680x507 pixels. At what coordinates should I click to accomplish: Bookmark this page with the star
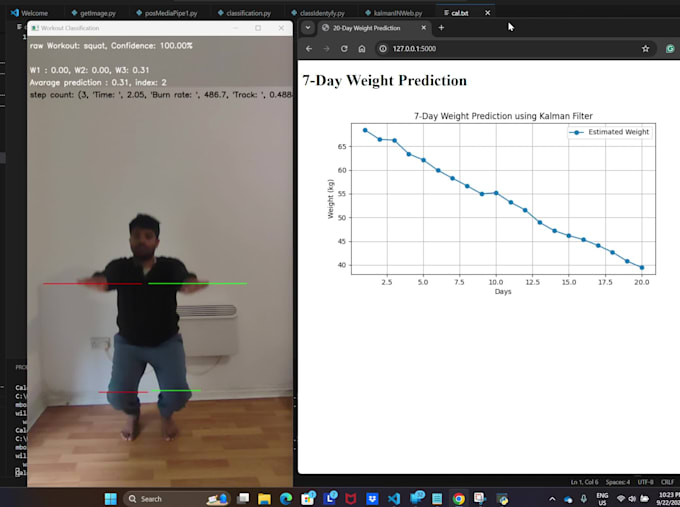(645, 49)
